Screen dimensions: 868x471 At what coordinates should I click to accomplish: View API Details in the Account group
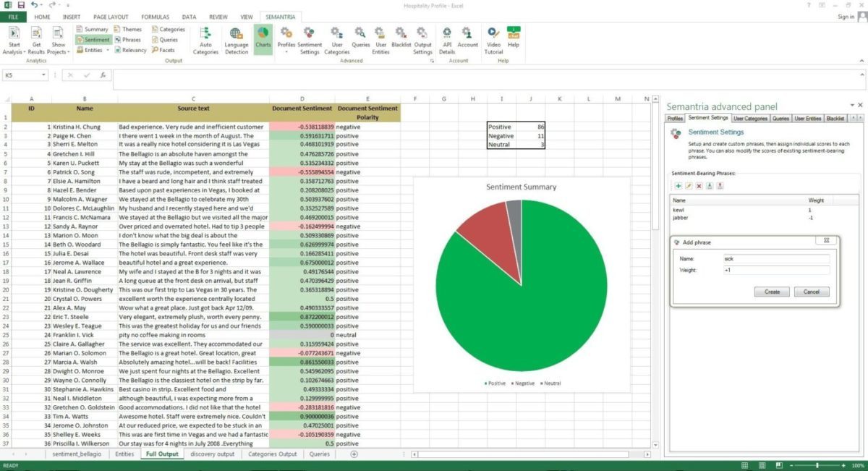[x=446, y=40]
